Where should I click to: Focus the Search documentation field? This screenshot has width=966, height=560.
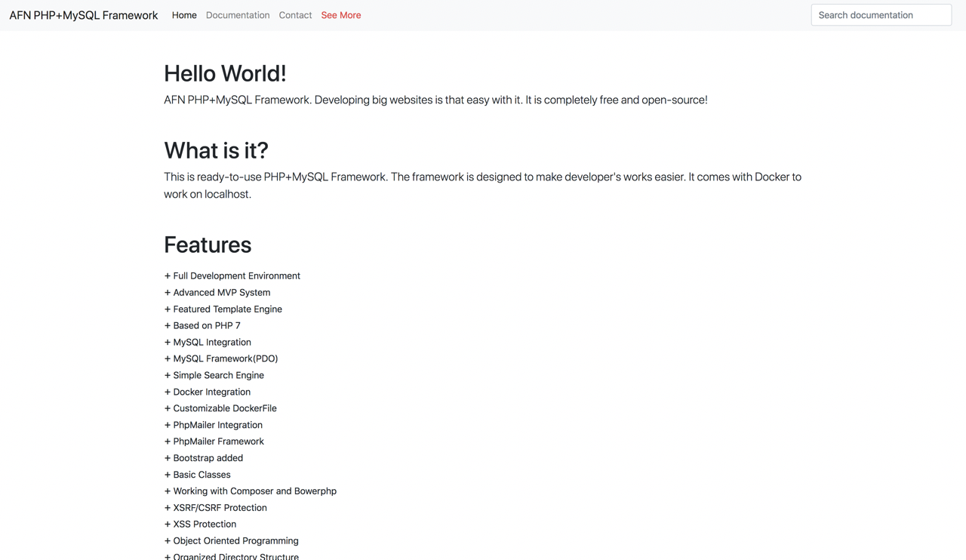pyautogui.click(x=881, y=15)
